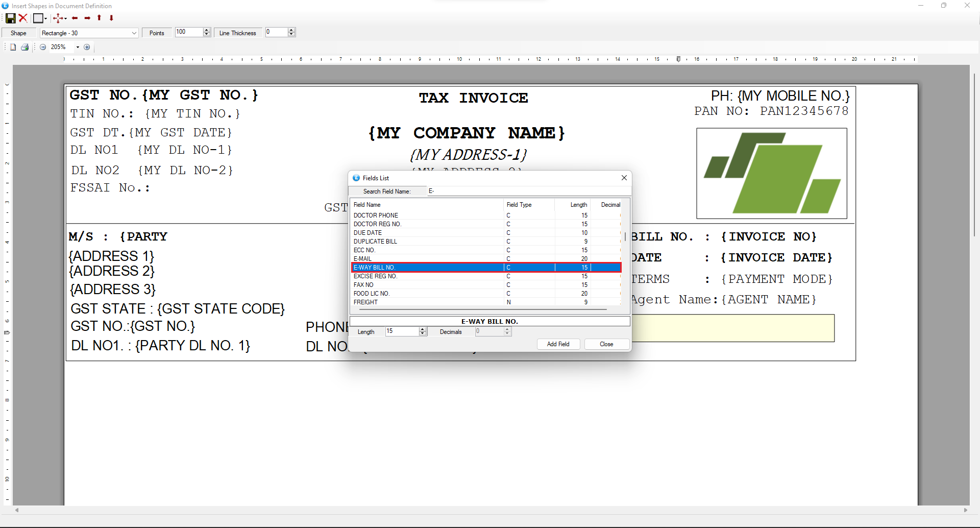The height and width of the screenshot is (528, 980).
Task: Click the rectangle shape tool icon
Action: tap(38, 18)
